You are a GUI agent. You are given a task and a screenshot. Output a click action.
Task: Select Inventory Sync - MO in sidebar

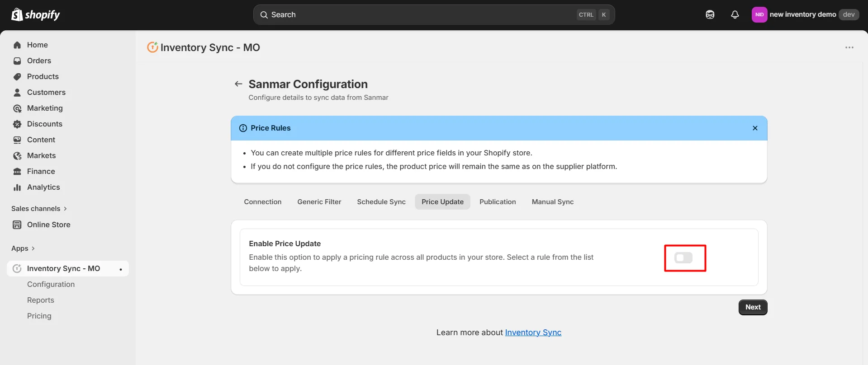pos(68,269)
